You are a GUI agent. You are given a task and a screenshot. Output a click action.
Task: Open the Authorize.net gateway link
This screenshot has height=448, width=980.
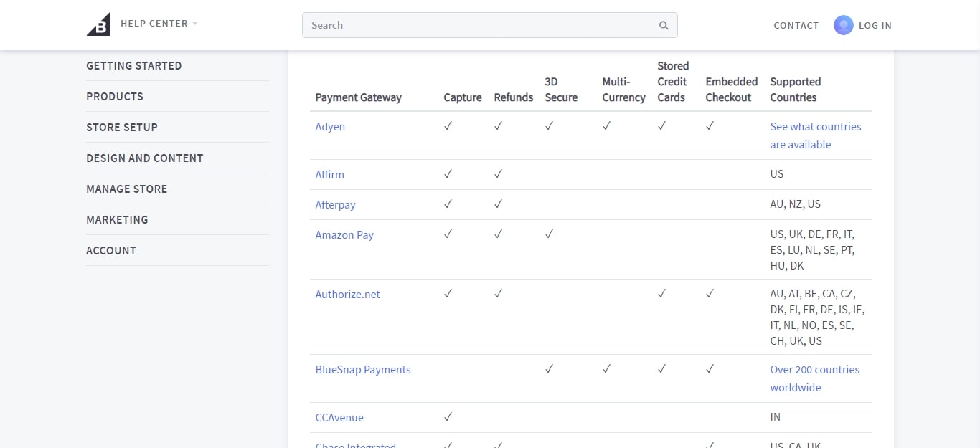click(x=348, y=295)
